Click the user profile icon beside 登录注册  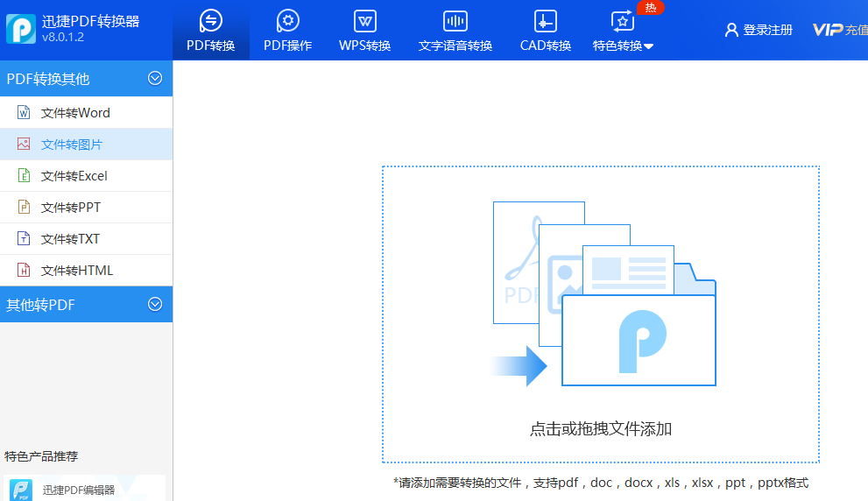(x=732, y=30)
